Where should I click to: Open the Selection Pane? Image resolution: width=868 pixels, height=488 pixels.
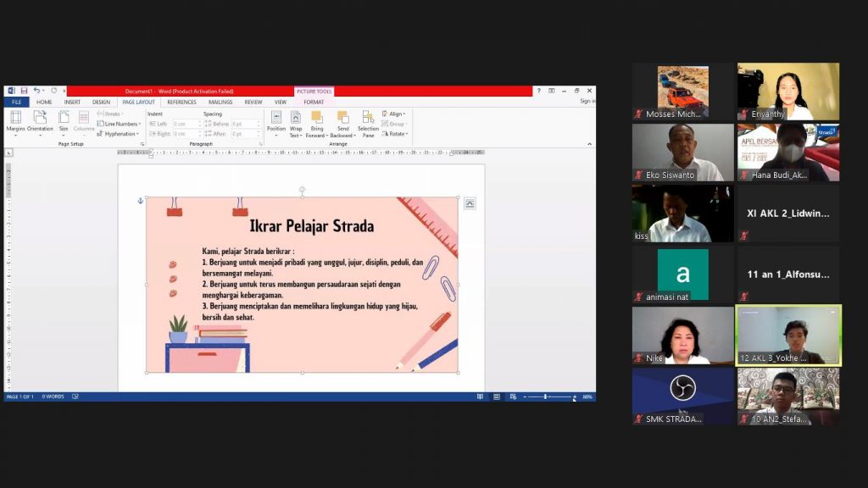tap(368, 123)
